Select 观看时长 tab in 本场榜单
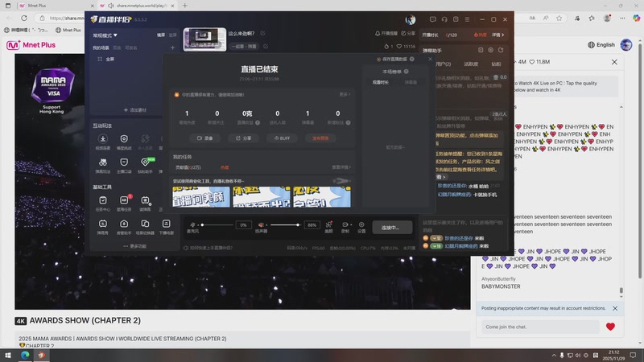Viewport: 644px width, 362px height. [380, 83]
